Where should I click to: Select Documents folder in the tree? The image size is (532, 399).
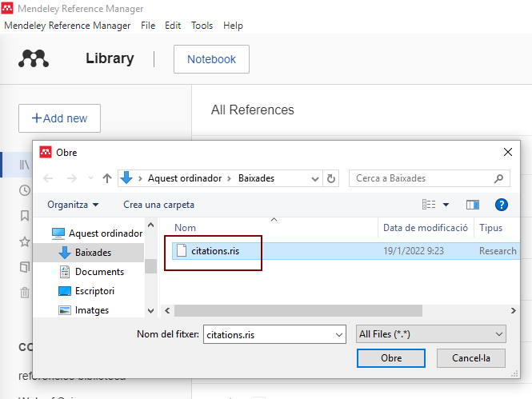coord(92,272)
